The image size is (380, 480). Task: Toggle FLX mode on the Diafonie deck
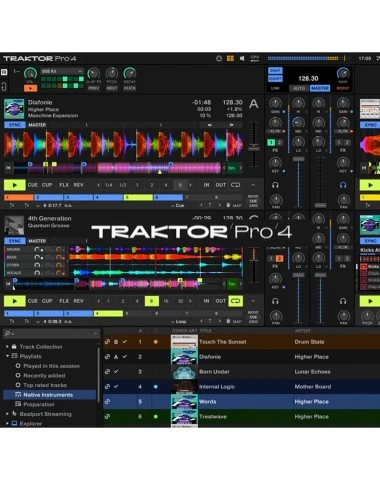tap(64, 185)
